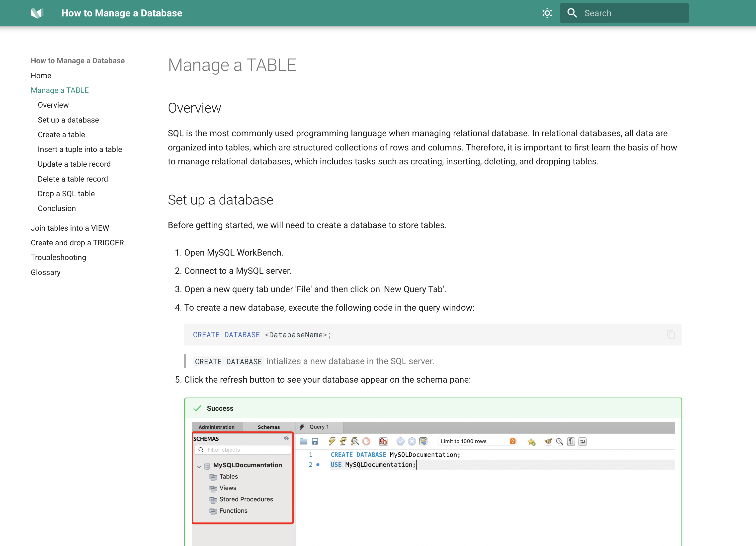The image size is (756, 546).
Task: Switch to the Administration tab
Action: [x=217, y=427]
